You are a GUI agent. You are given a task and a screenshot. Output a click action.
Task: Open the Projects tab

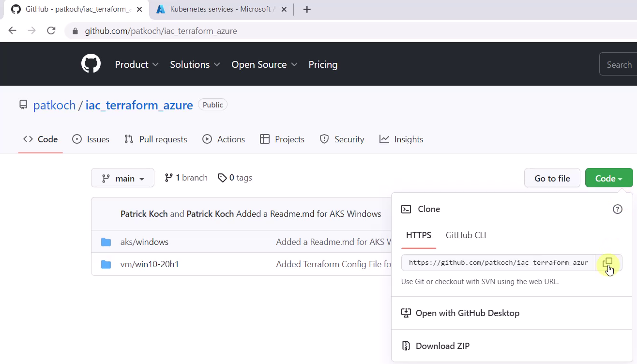pyautogui.click(x=282, y=139)
